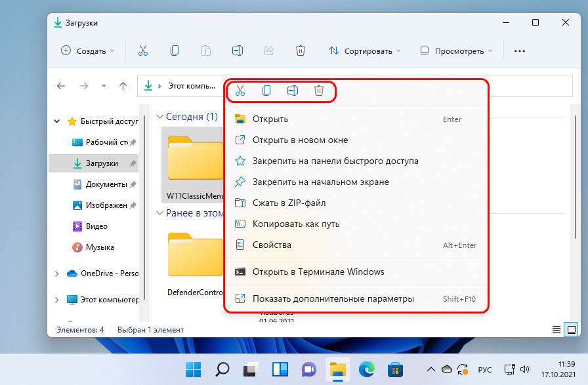This screenshot has height=385, width=588.
Task: Expand the OneDrive tree node
Action: point(57,274)
